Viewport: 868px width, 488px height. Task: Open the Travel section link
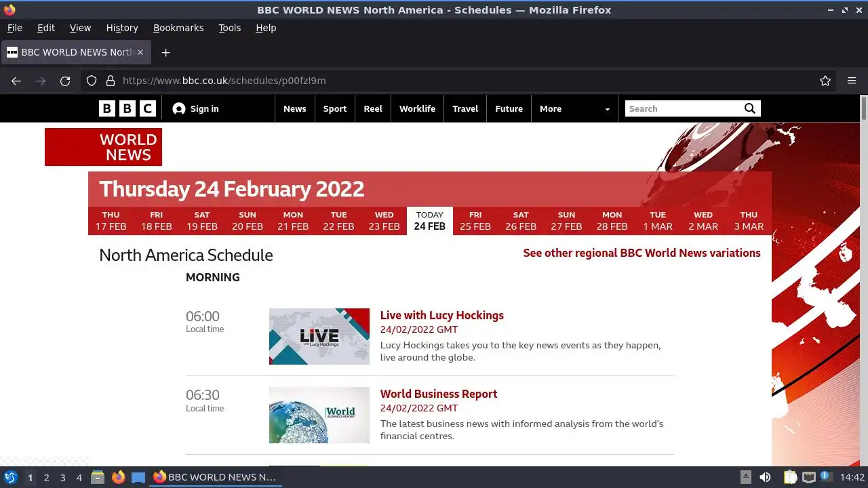[x=465, y=108]
